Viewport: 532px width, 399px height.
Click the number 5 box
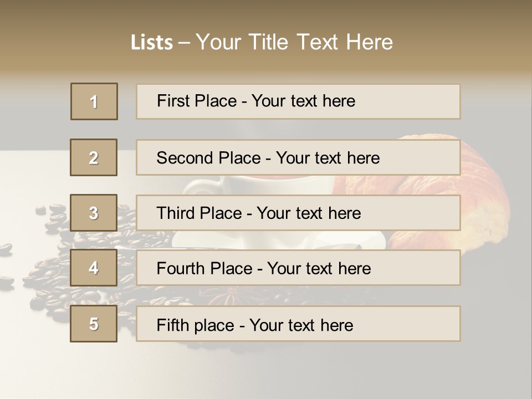click(x=94, y=324)
